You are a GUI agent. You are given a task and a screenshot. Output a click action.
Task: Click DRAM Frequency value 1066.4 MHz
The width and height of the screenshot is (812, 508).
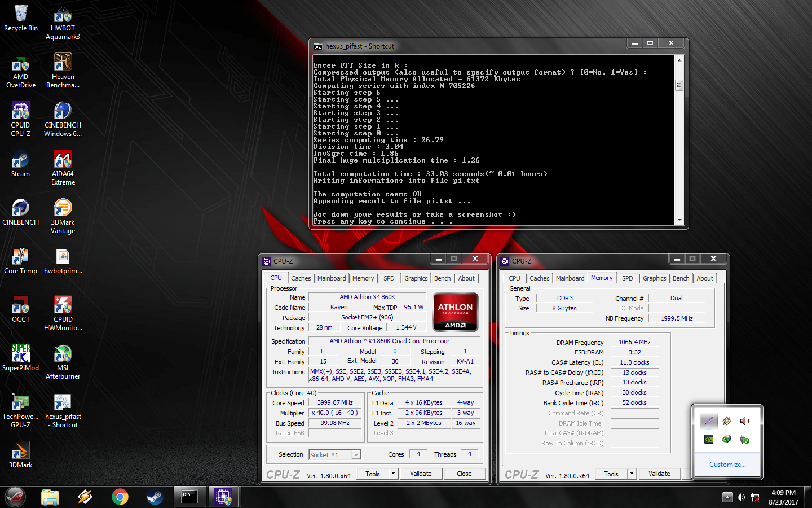pos(634,342)
